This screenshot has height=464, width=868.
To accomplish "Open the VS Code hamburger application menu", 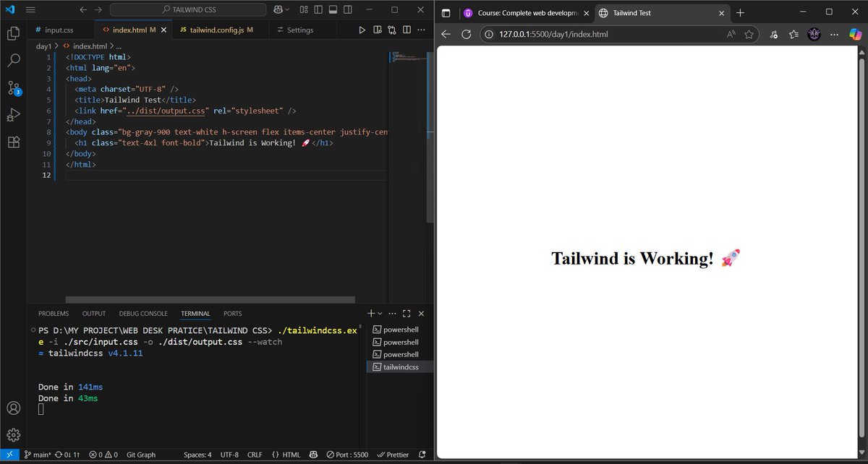I will [30, 10].
